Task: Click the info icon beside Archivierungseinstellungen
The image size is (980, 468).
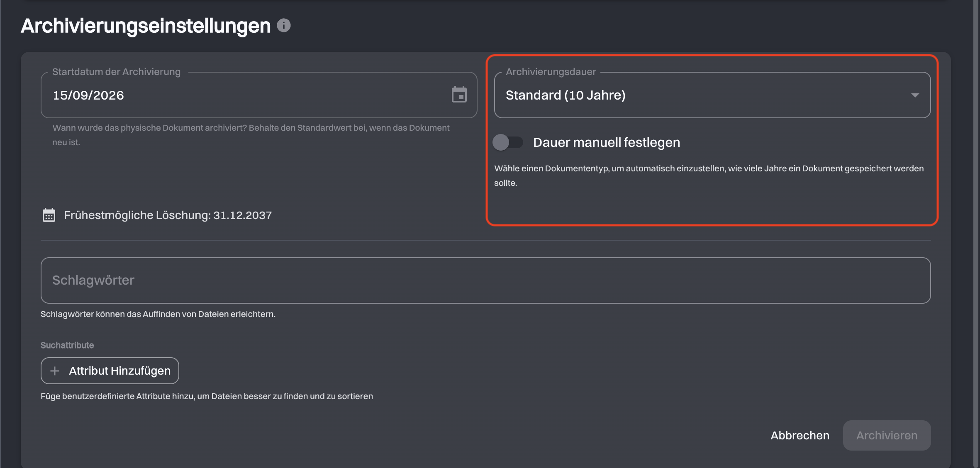Action: [284, 25]
